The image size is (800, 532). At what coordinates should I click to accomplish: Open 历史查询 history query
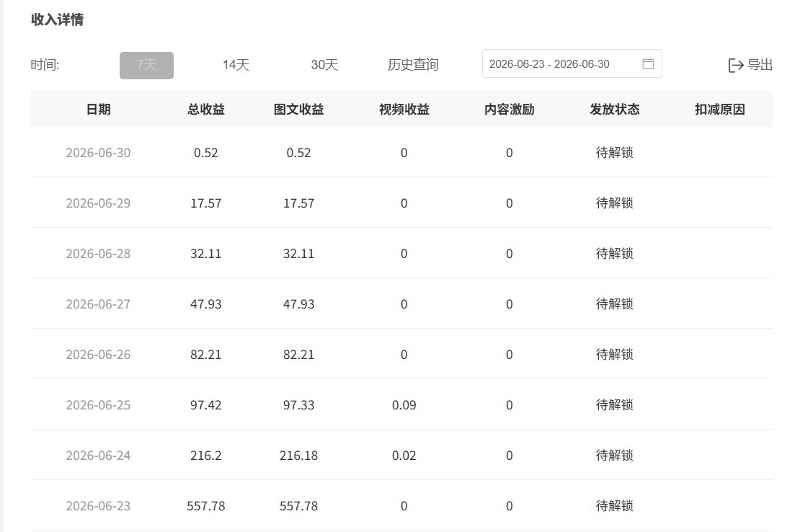(413, 65)
